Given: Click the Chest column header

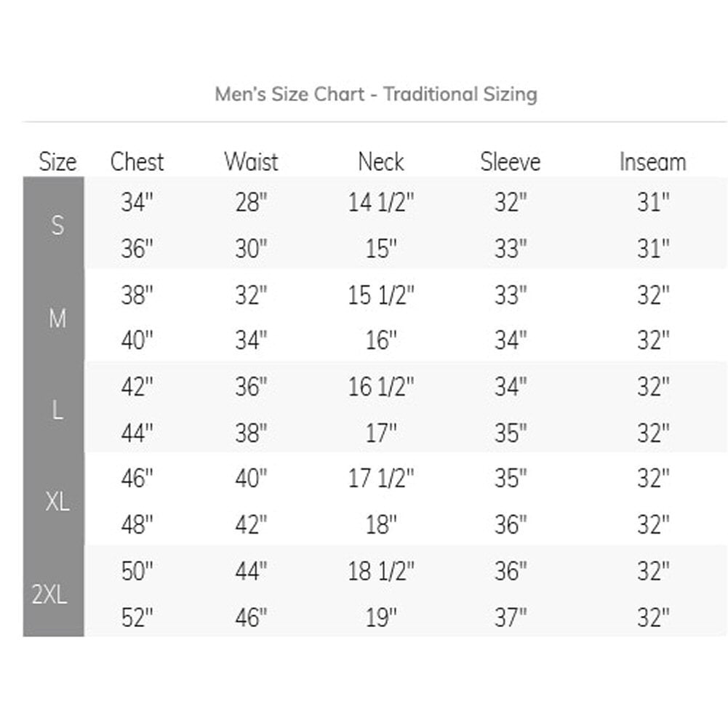Looking at the screenshot, I should [x=137, y=161].
